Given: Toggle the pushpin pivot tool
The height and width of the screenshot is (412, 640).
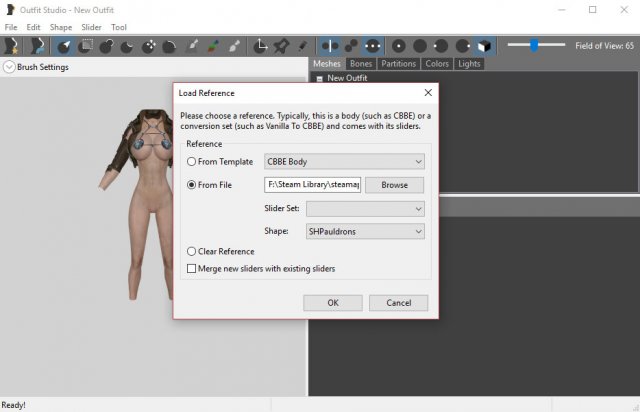Looking at the screenshot, I should (x=282, y=45).
